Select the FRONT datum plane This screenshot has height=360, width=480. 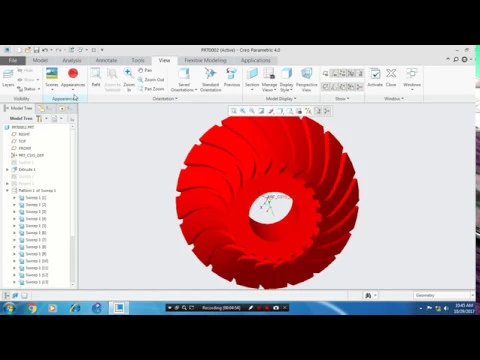(25, 148)
